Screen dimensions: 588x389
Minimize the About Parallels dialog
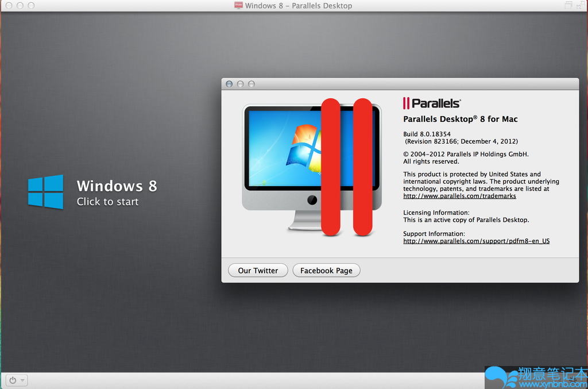[x=241, y=84]
